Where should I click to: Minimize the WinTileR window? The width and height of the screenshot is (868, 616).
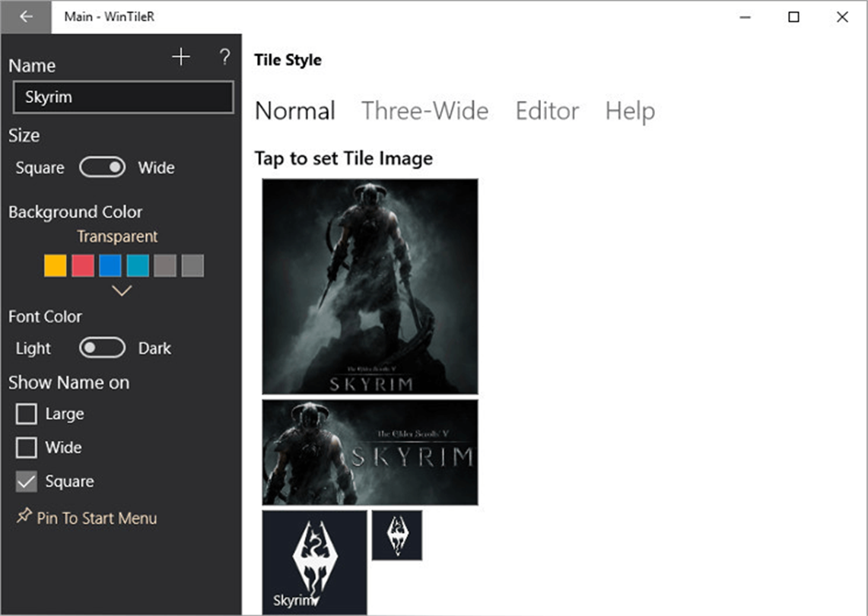(x=745, y=17)
